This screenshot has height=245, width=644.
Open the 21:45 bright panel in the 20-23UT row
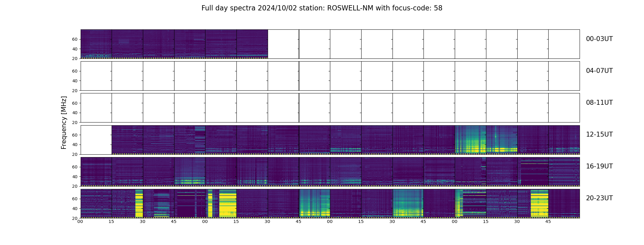315,203
